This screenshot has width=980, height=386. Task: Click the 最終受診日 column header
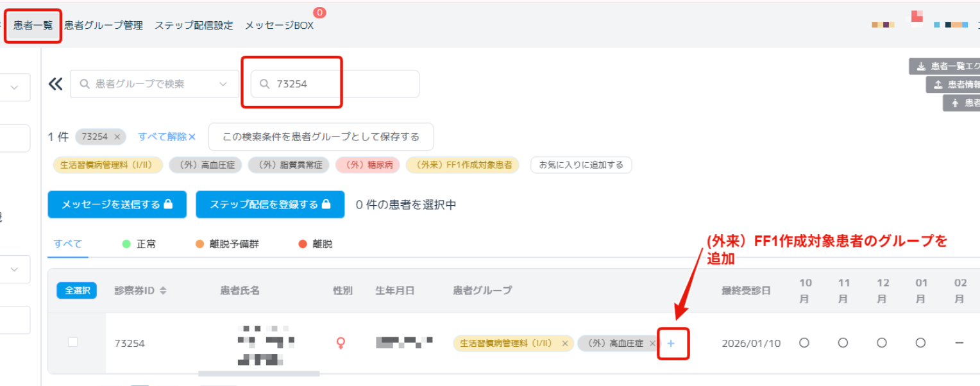pos(746,290)
